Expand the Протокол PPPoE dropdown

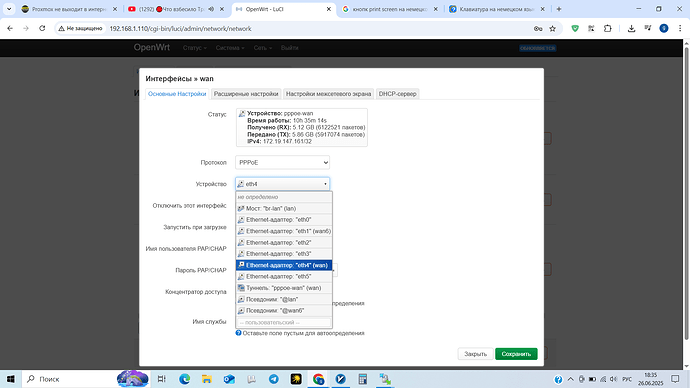tap(283, 162)
